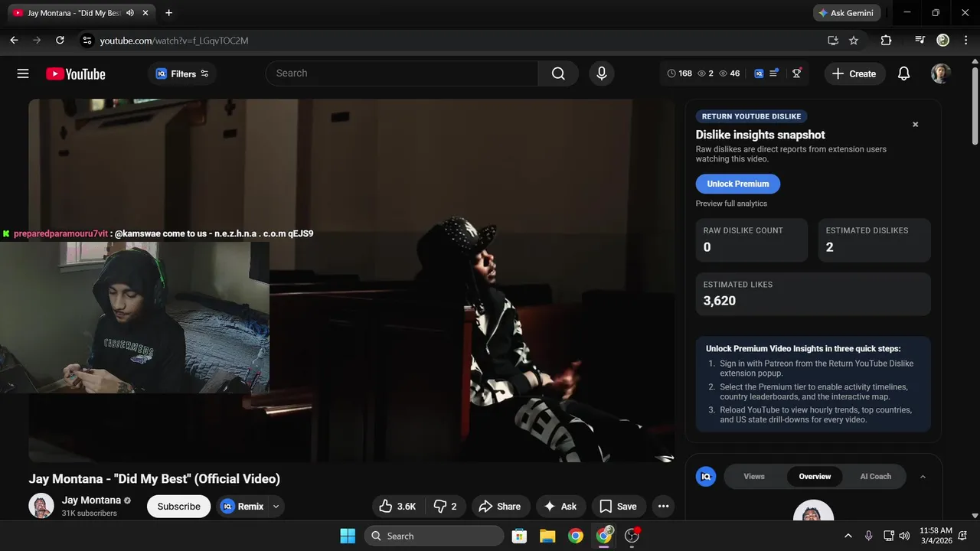Image resolution: width=980 pixels, height=551 pixels.
Task: Click the RETURN YOUTUBE DISLIKE badge
Action: (751, 116)
